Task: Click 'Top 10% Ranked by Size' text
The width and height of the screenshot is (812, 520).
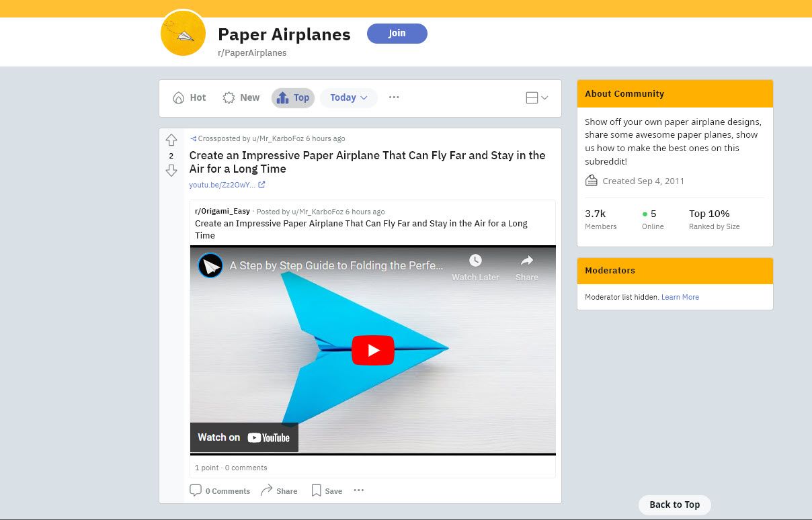Action: (715, 220)
